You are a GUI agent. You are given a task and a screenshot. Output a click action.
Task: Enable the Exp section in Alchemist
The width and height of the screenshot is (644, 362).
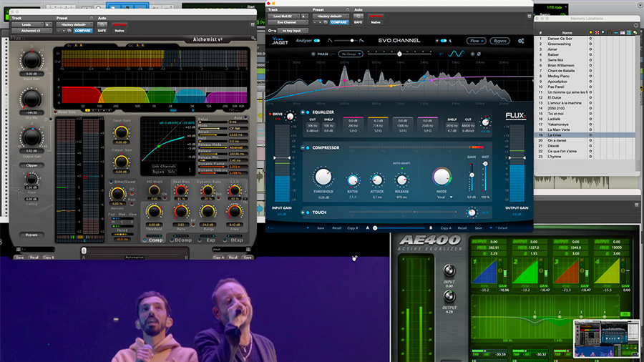pyautogui.click(x=200, y=240)
